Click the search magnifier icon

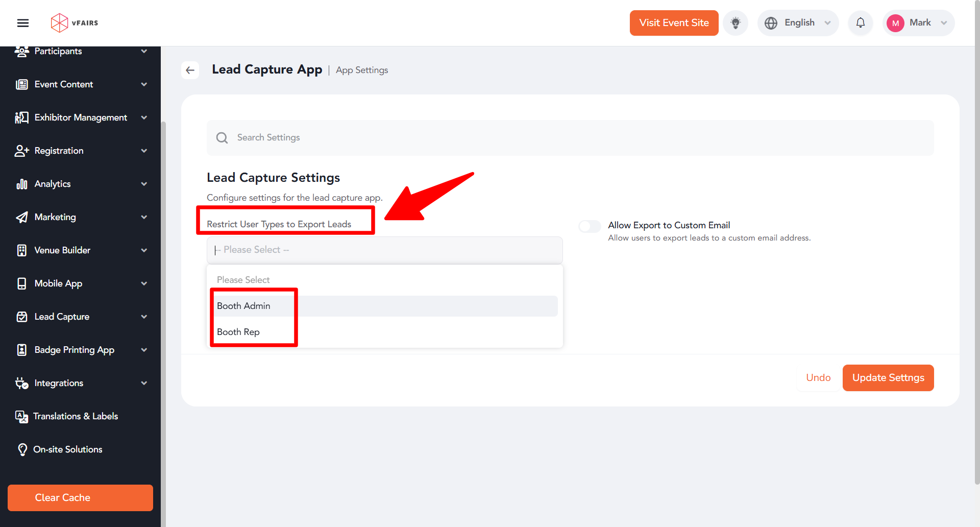(222, 138)
